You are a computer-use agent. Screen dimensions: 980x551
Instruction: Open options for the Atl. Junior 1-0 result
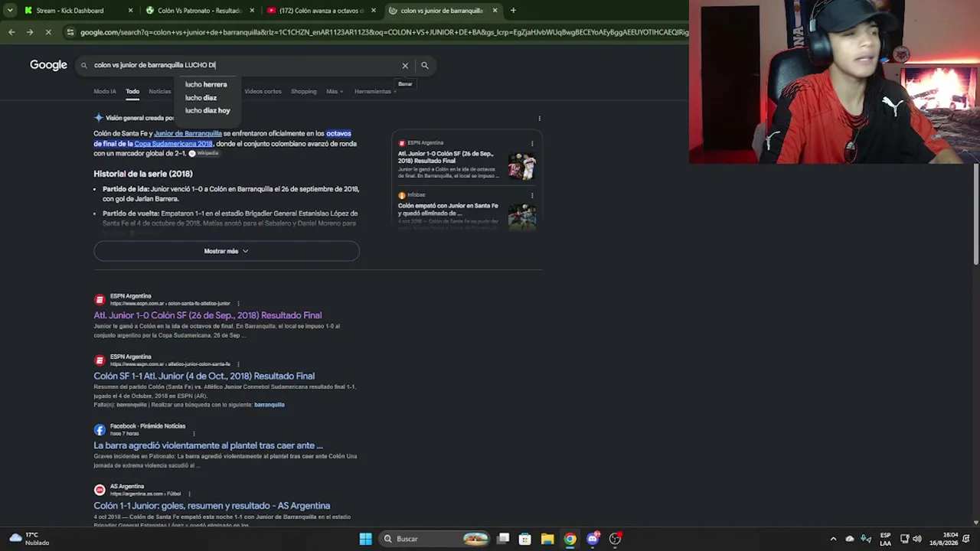tap(238, 304)
